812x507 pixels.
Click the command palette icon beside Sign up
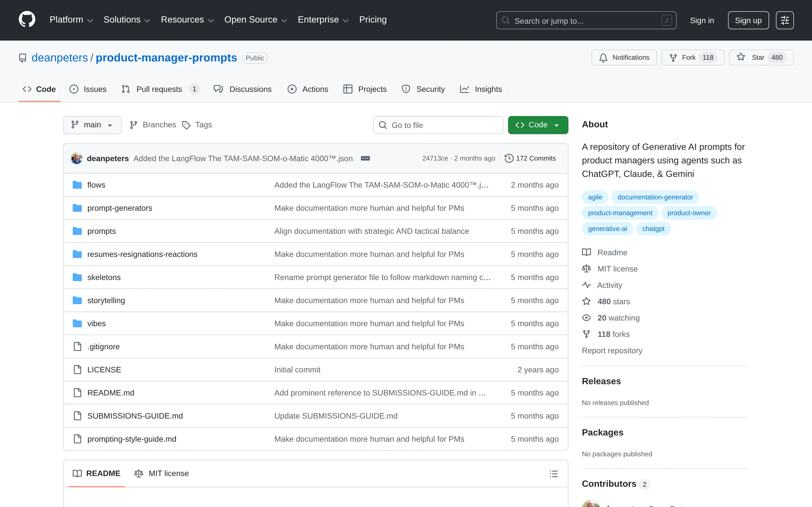(x=785, y=20)
